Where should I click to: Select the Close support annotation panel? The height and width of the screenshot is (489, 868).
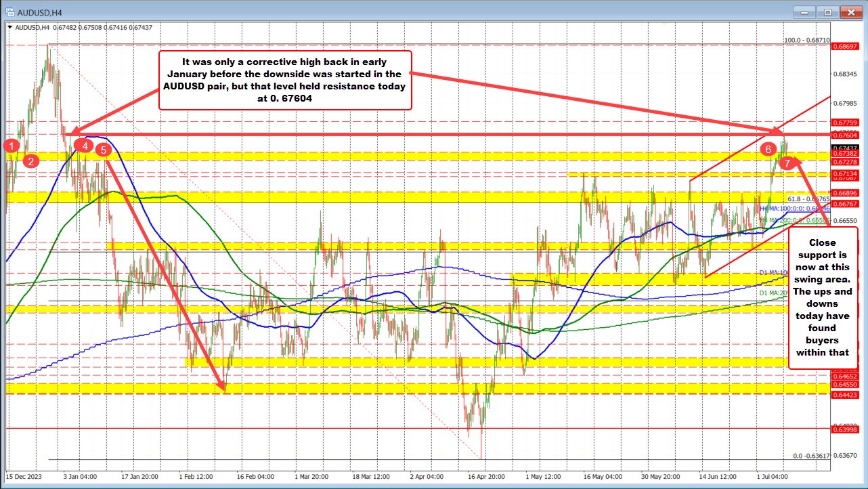coord(822,298)
